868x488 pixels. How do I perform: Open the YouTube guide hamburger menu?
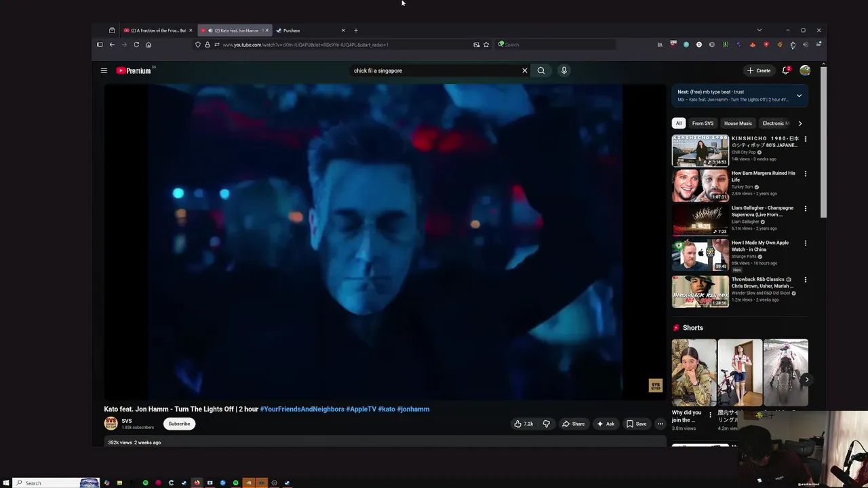point(104,70)
